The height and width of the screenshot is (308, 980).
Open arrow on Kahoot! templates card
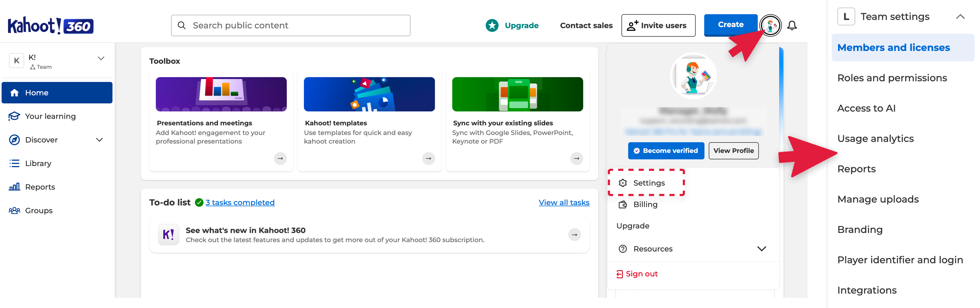click(428, 158)
